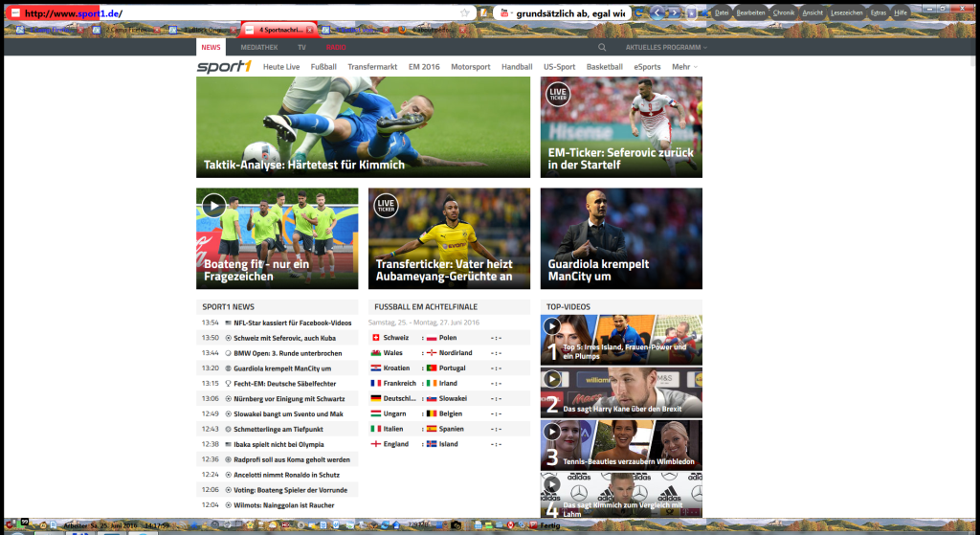Click the Portugal flag icon
Screen dimensions: 980x535
pyautogui.click(x=432, y=368)
